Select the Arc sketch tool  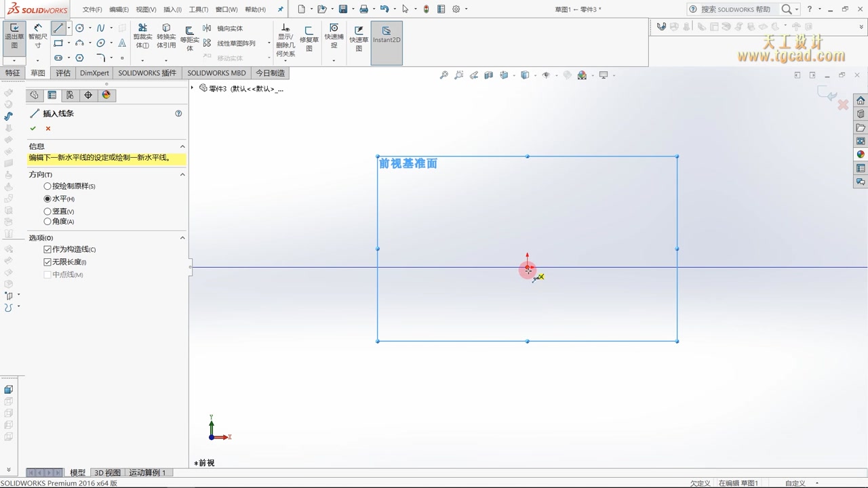[x=79, y=43]
